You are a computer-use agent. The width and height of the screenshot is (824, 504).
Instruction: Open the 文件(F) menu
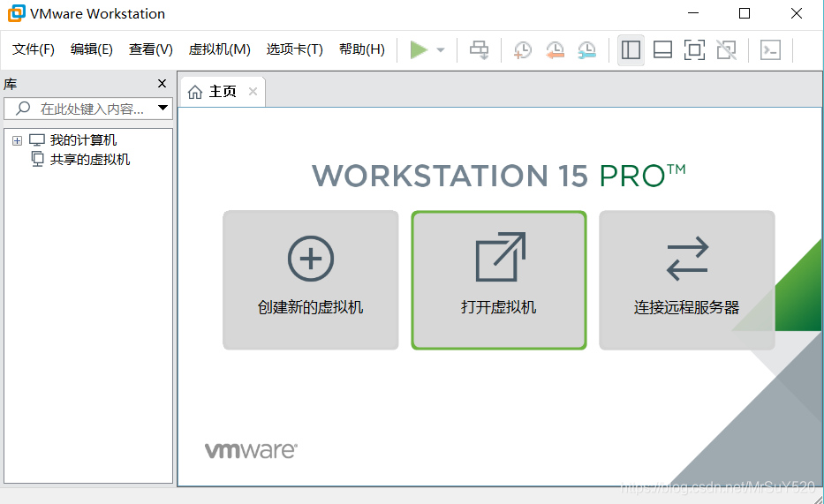[33, 49]
